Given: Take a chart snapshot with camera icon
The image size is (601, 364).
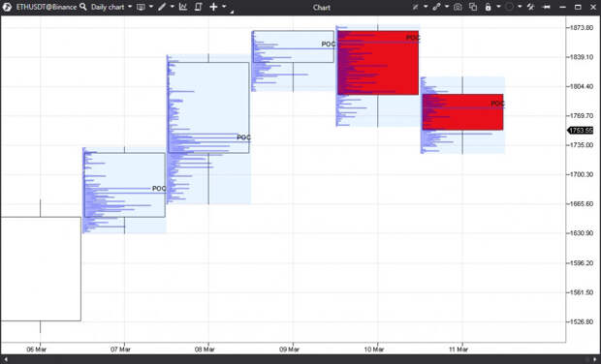Looking at the screenshot, I should [458, 7].
